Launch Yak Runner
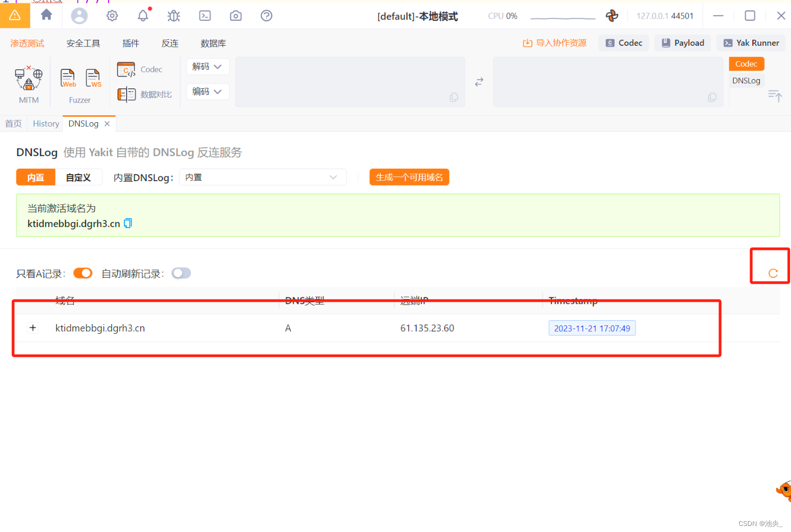 click(751, 43)
